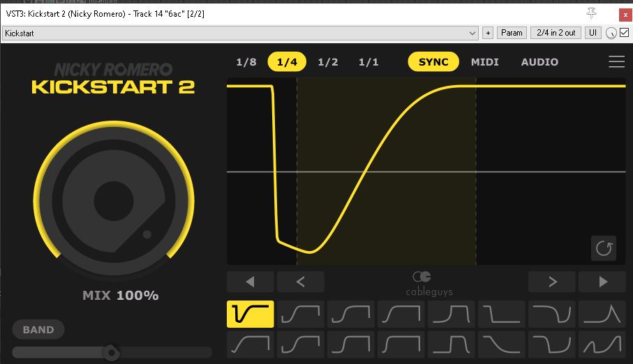The width and height of the screenshot is (633, 364).
Task: Choose the fifth pulse-shaped preset in top row
Action: (452, 314)
